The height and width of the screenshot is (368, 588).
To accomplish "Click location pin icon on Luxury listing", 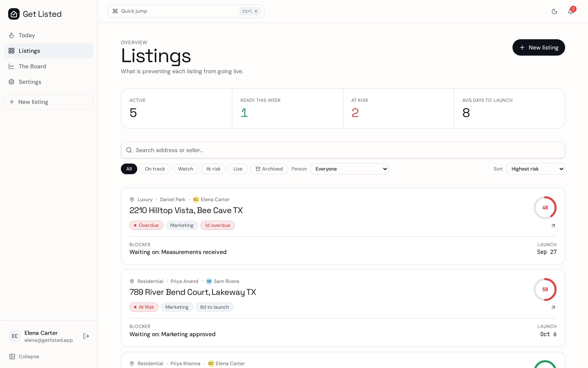I will (132, 200).
